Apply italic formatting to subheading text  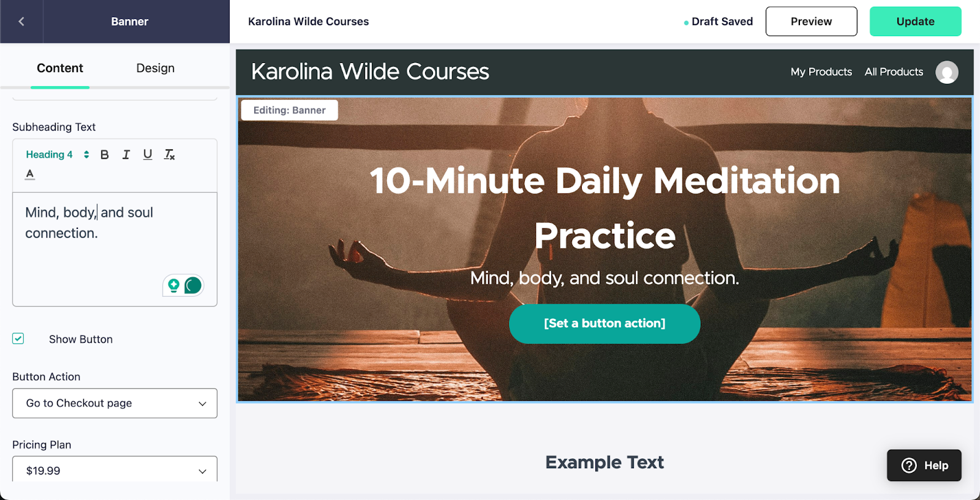point(126,155)
